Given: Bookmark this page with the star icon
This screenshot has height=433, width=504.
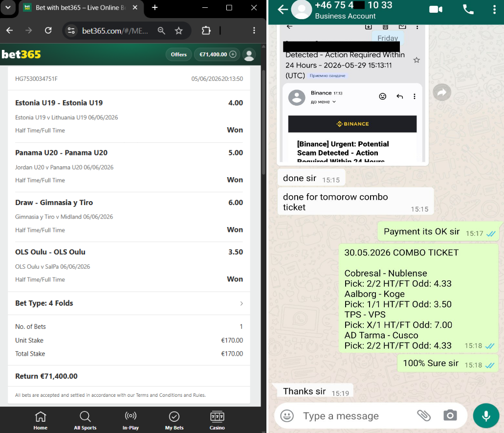Looking at the screenshot, I should click(179, 30).
